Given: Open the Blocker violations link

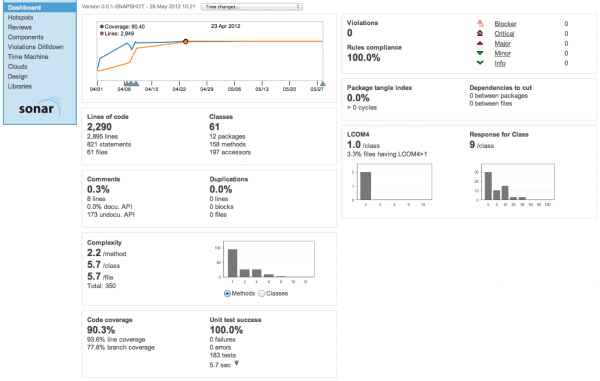Looking at the screenshot, I should click(x=505, y=24).
